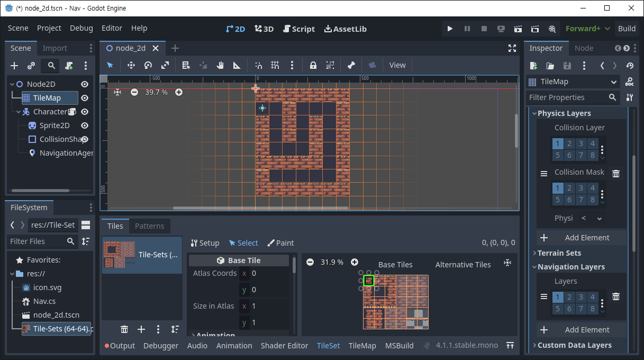Add a new tile set source
This screenshot has height=360, width=644.
pos(141,329)
